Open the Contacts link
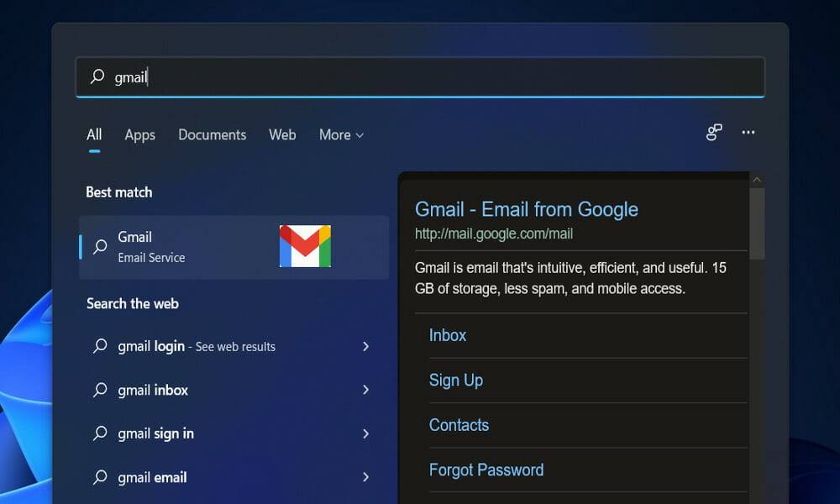Viewport: 840px width, 504px height. pos(459,425)
